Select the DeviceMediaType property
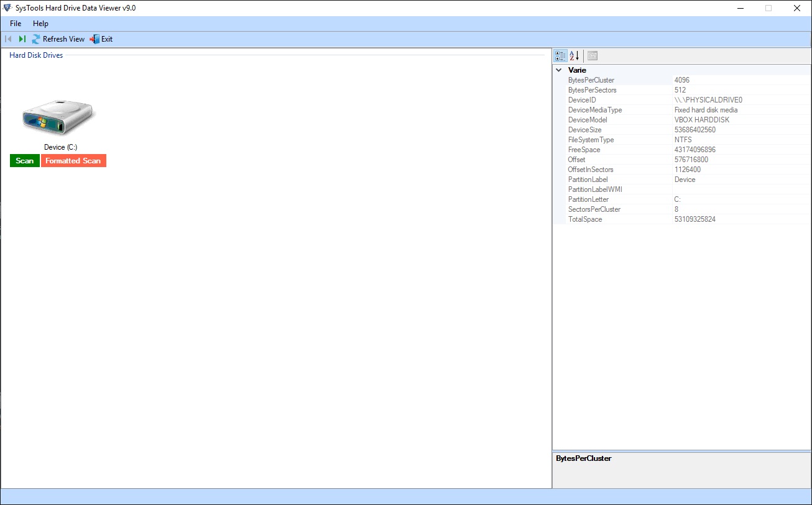 pos(595,110)
